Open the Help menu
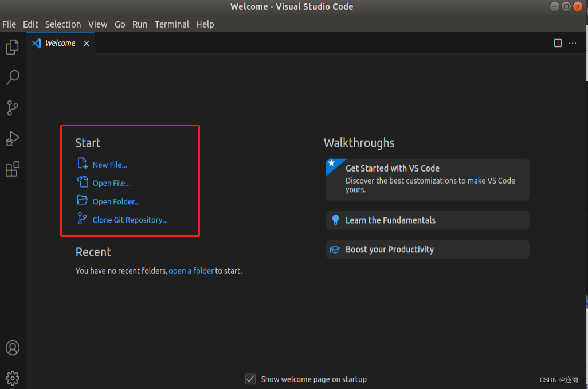 click(205, 24)
